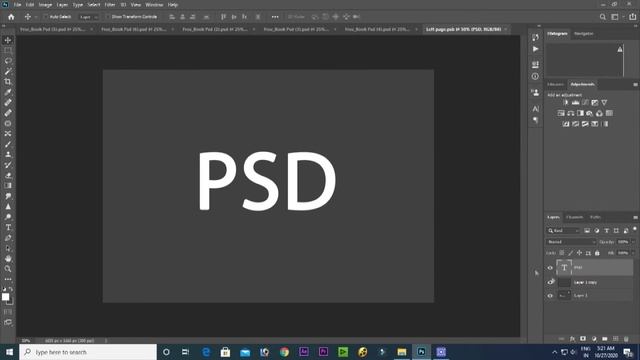Click the background color swatch
Screen dimensions: 640x360
click(x=11, y=302)
